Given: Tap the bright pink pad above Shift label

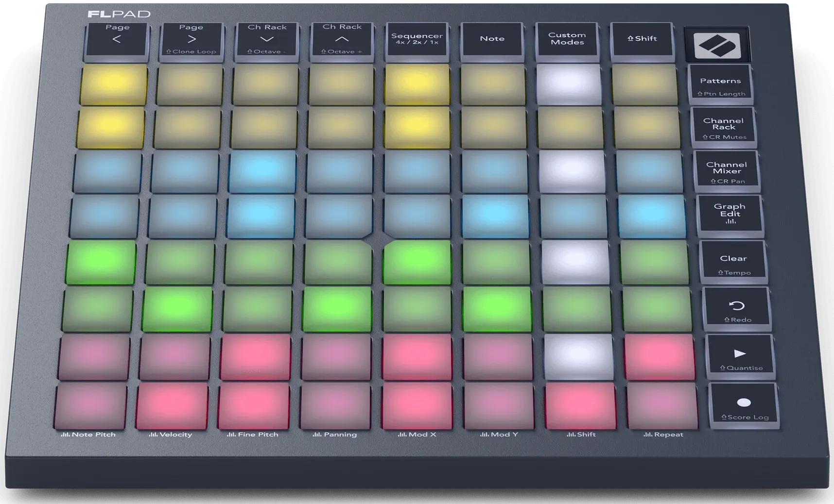Looking at the screenshot, I should (581, 406).
